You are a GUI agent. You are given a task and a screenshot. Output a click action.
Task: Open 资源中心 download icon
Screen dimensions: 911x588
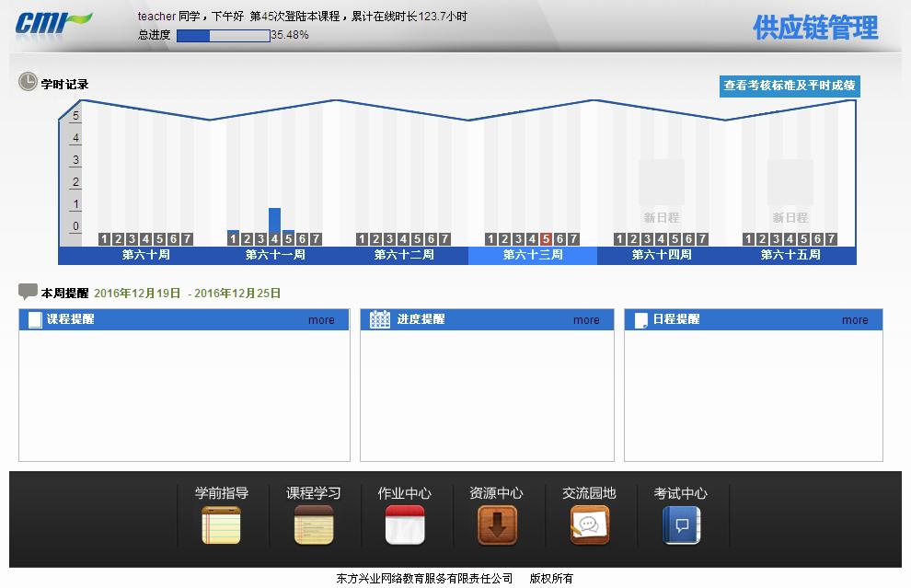pyautogui.click(x=497, y=525)
